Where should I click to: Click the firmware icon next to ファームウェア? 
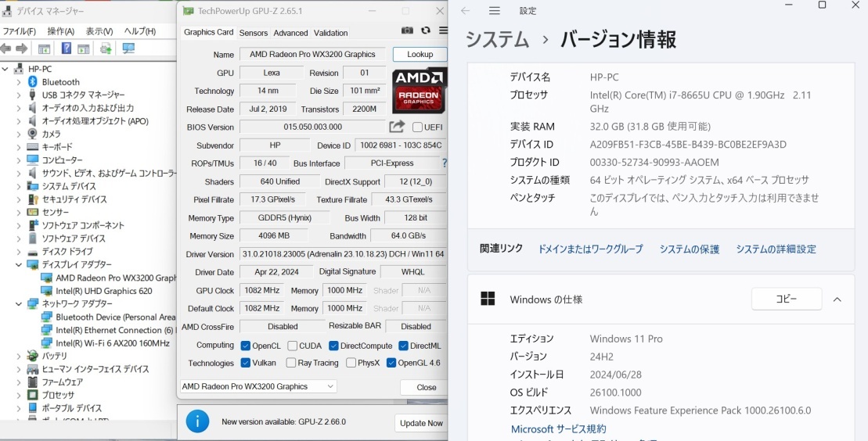(33, 382)
